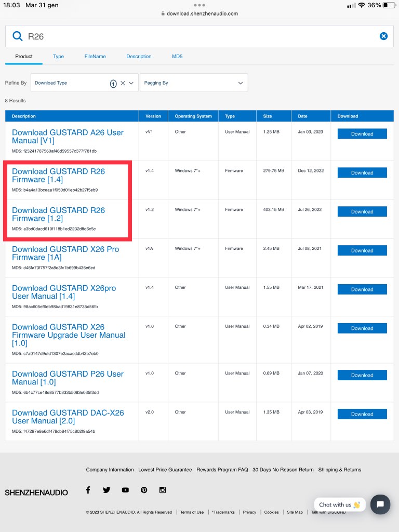Open GUSTARD R26 Firmware [1.4] link
The height and width of the screenshot is (532, 399).
58,176
